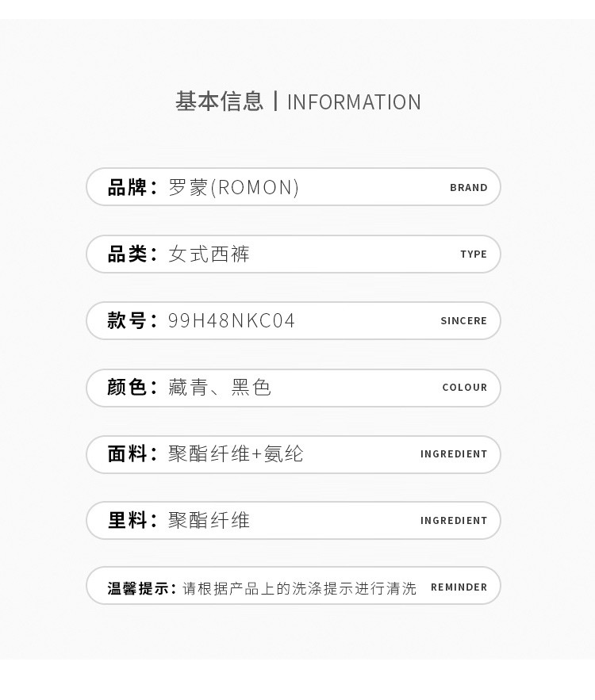Click the 里料 field label

click(x=127, y=520)
